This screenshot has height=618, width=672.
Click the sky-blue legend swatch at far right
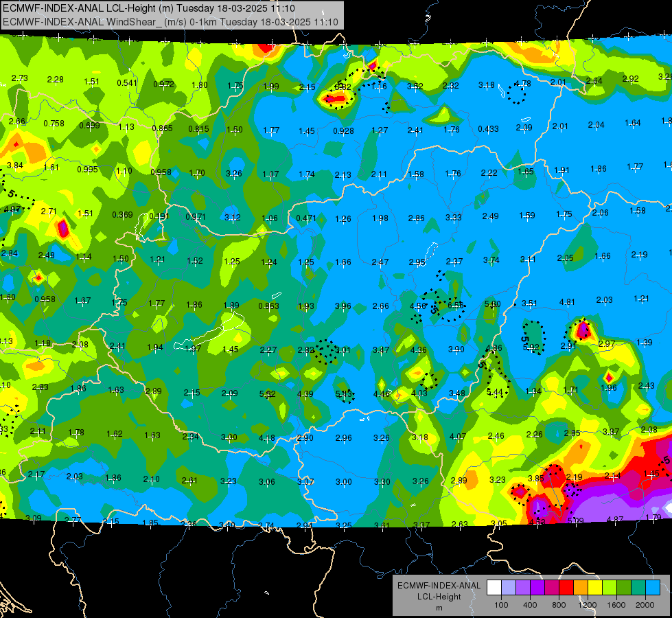(652, 588)
